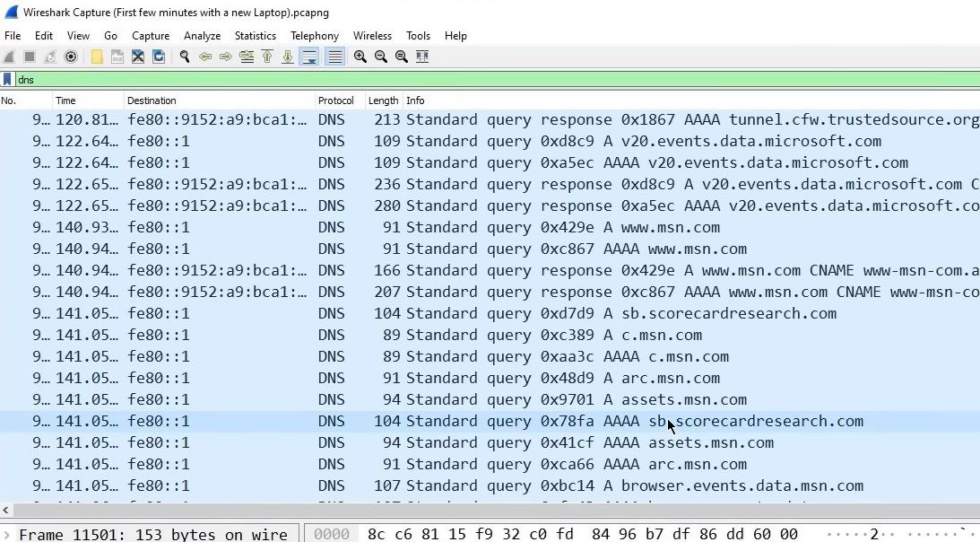The width and height of the screenshot is (980, 542).
Task: Open display filter bookmarks icon
Action: tap(7, 80)
